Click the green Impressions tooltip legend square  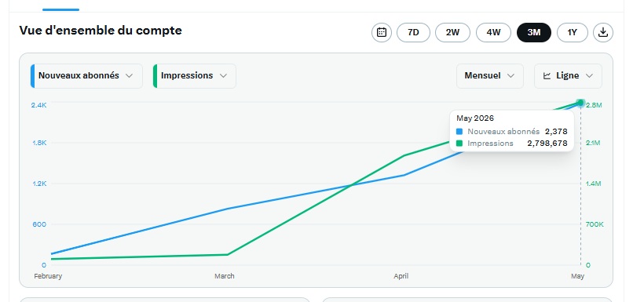(x=459, y=144)
